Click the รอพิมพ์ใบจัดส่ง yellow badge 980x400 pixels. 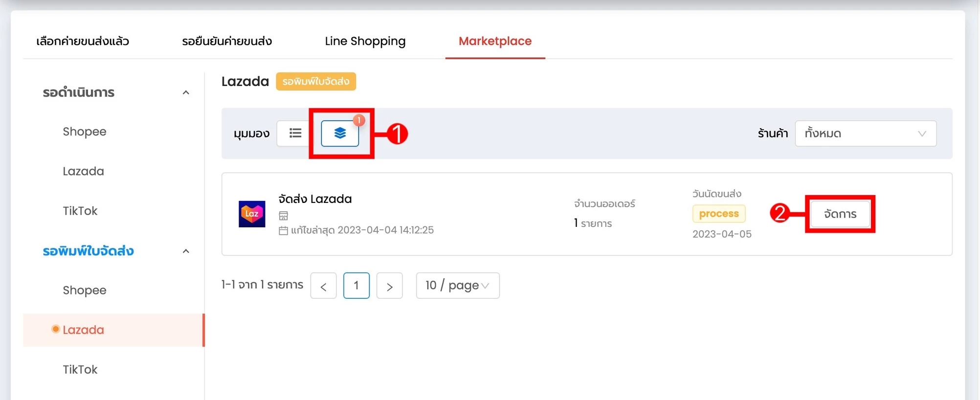click(x=316, y=81)
